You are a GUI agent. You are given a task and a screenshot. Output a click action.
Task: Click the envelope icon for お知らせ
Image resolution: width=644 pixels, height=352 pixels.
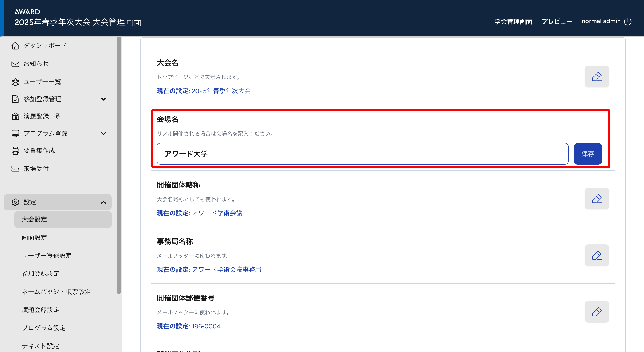(x=15, y=64)
